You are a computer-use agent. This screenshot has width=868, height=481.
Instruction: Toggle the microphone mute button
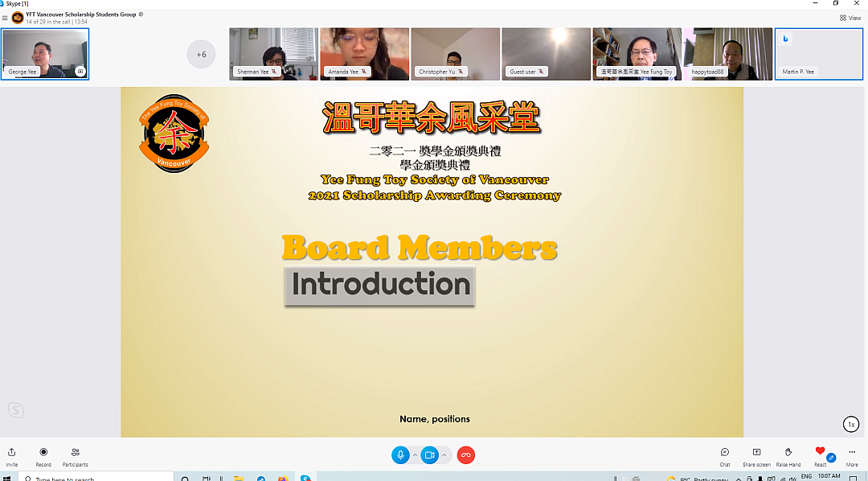coord(400,455)
